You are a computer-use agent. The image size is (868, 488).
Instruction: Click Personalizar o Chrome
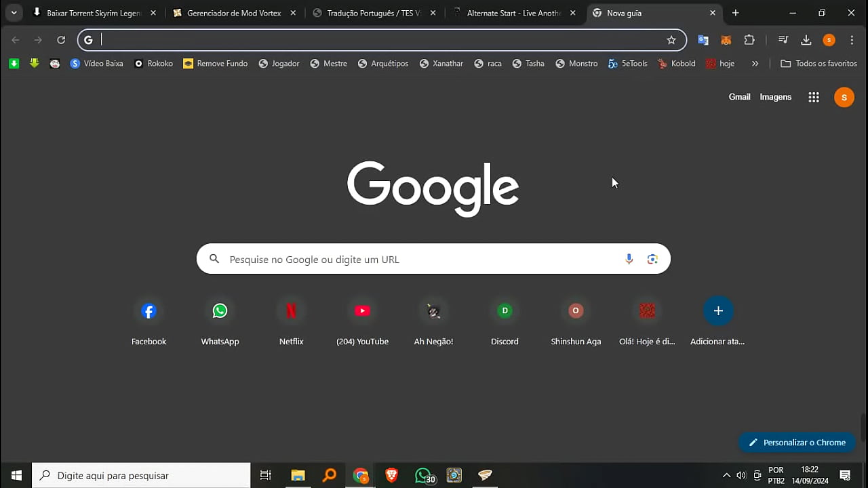point(797,442)
